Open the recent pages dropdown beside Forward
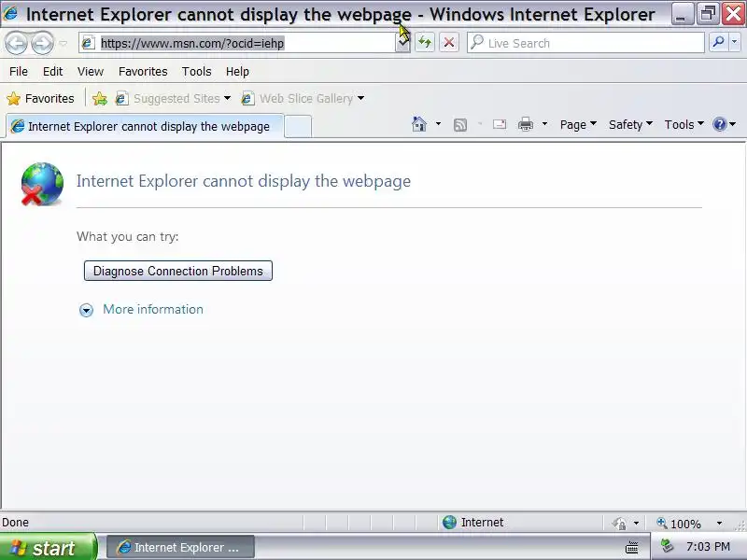The height and width of the screenshot is (560, 747). [x=63, y=43]
